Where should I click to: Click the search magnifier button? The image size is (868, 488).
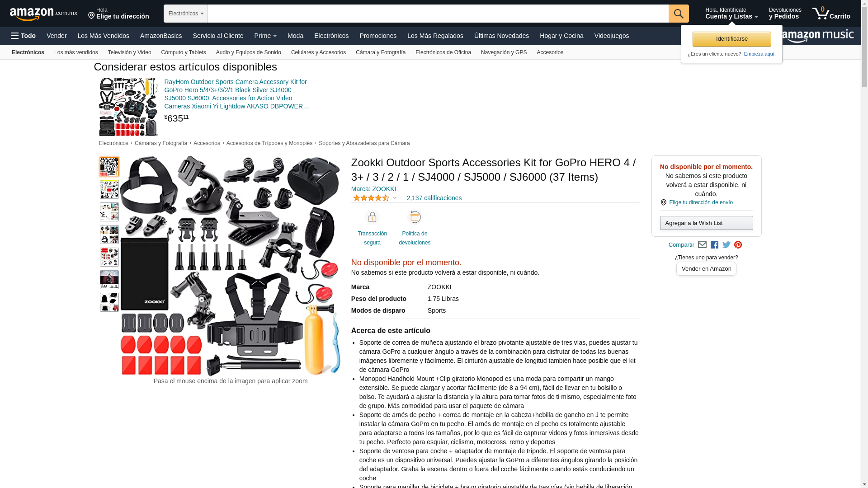coord(679,14)
